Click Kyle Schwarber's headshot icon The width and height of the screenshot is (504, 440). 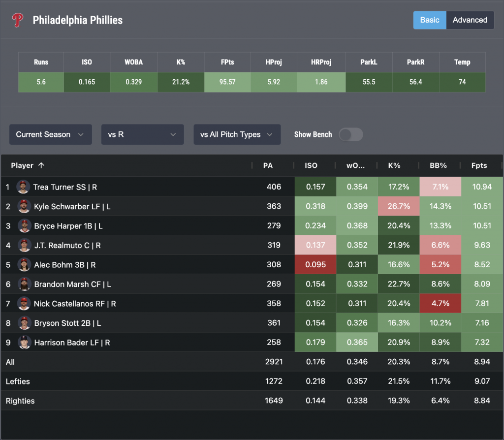click(24, 206)
